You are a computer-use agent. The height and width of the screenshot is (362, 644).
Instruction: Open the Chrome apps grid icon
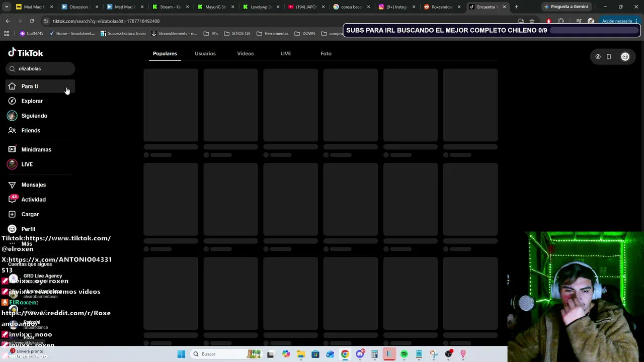7,34
